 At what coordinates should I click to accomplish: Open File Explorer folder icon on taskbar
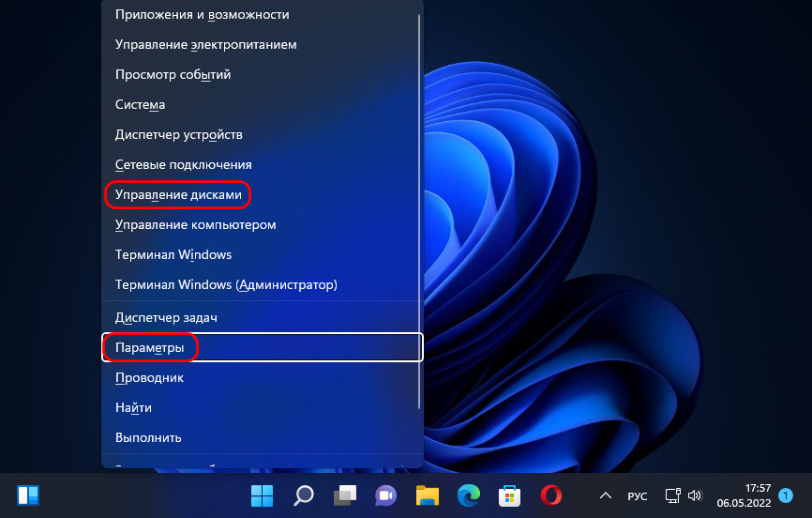(x=428, y=495)
